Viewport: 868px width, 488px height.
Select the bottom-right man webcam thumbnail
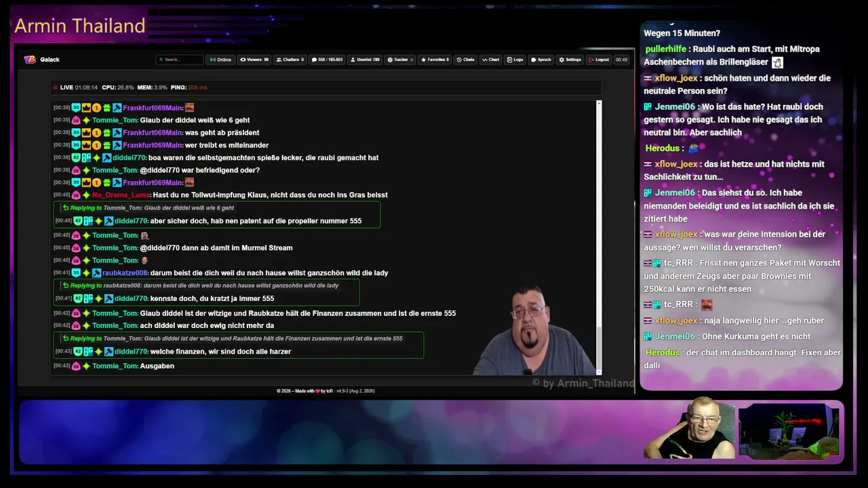coord(689,429)
